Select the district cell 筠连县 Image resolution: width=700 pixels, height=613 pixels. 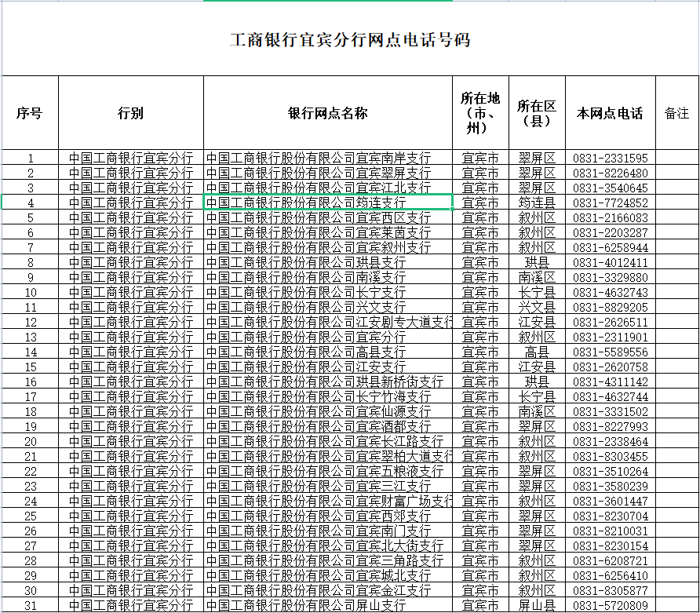(537, 203)
